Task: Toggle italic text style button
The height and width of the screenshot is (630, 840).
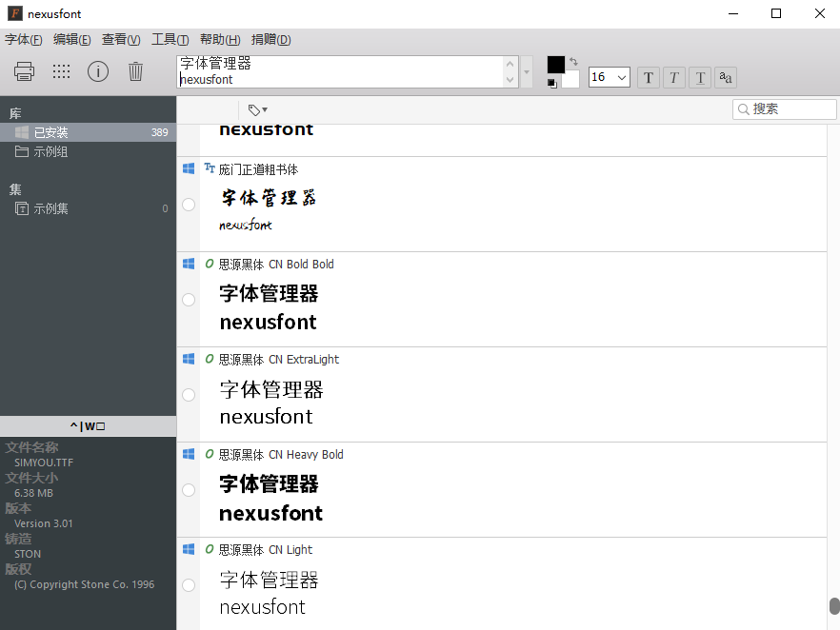Action: pyautogui.click(x=674, y=77)
